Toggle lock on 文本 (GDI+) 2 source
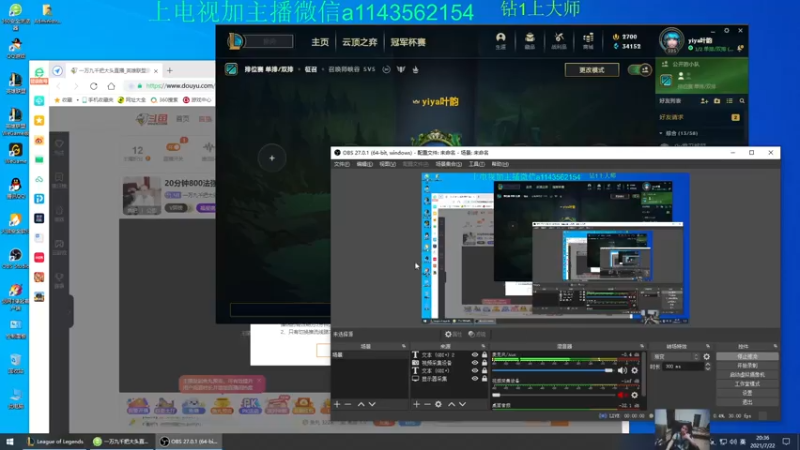 [x=484, y=355]
